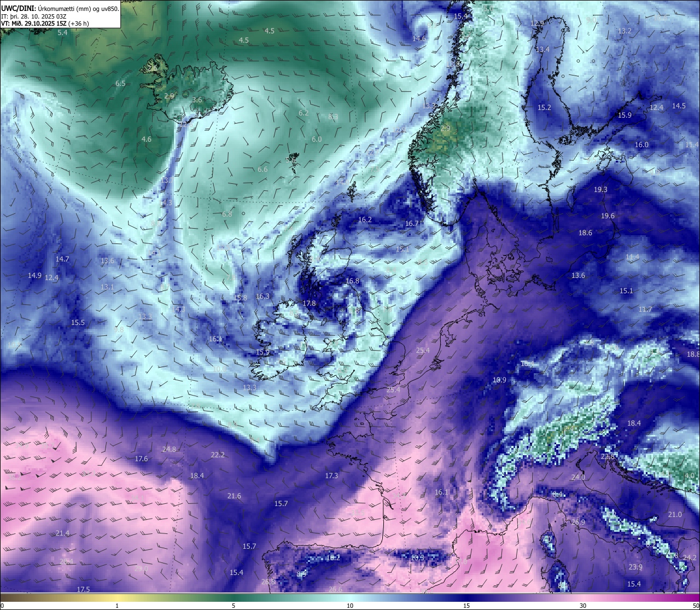Click the 17.3 value label
This screenshot has width=700, height=610.
click(331, 475)
